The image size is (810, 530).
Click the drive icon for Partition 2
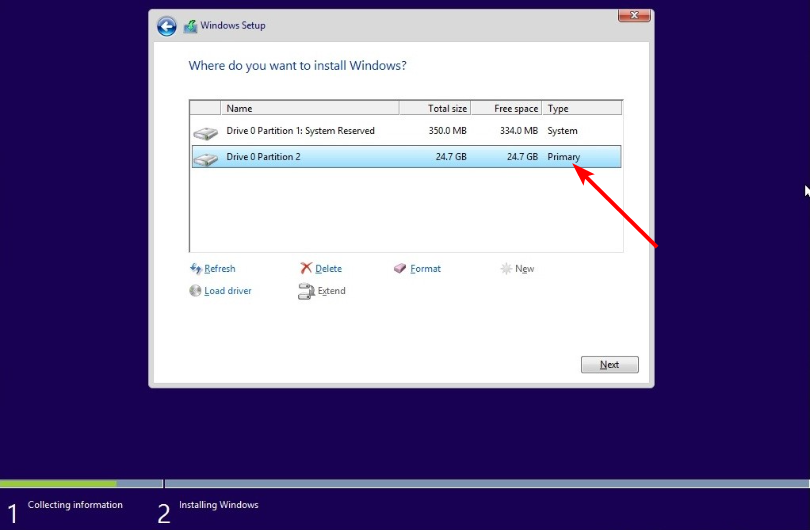point(206,159)
